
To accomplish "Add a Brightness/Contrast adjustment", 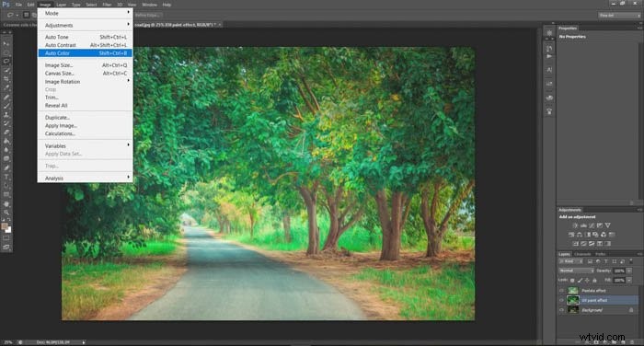I will pos(575,225).
